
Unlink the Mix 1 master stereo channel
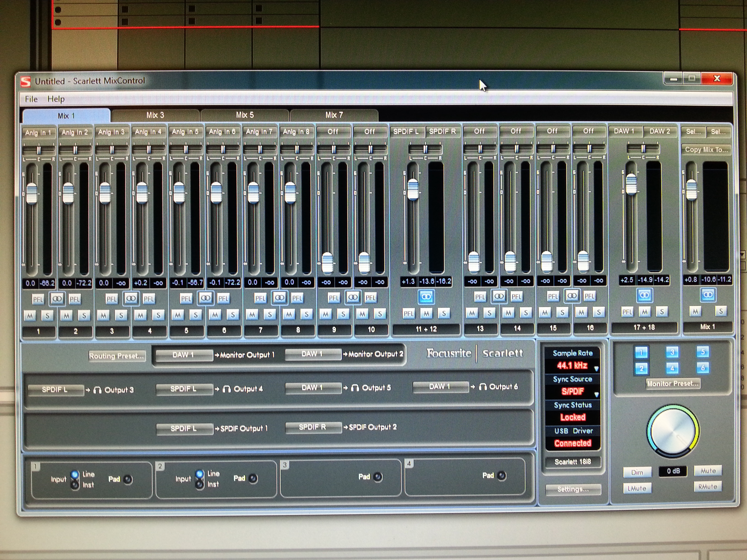click(708, 295)
